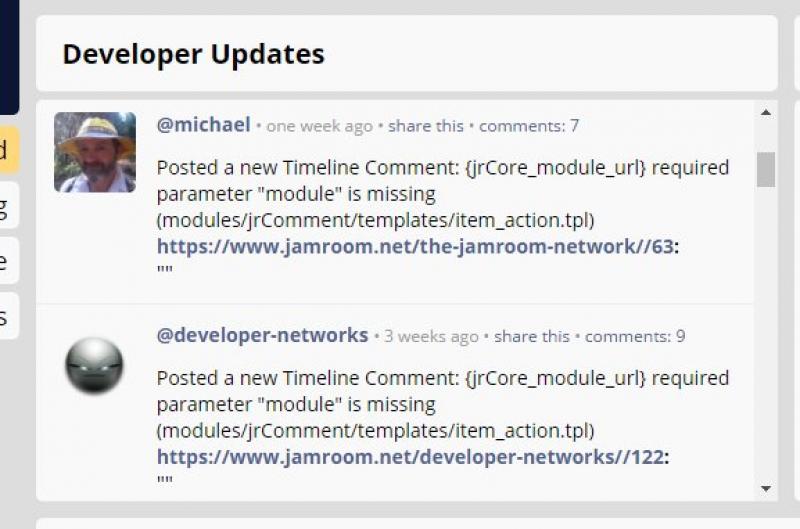Click the "3 weeks ago" timestamp
The height and width of the screenshot is (529, 800).
point(431,336)
